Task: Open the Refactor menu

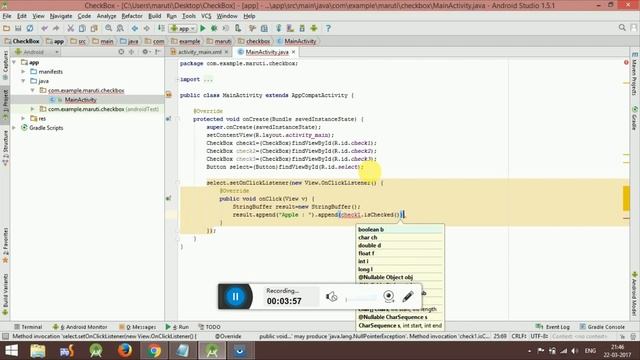Action: [132, 16]
